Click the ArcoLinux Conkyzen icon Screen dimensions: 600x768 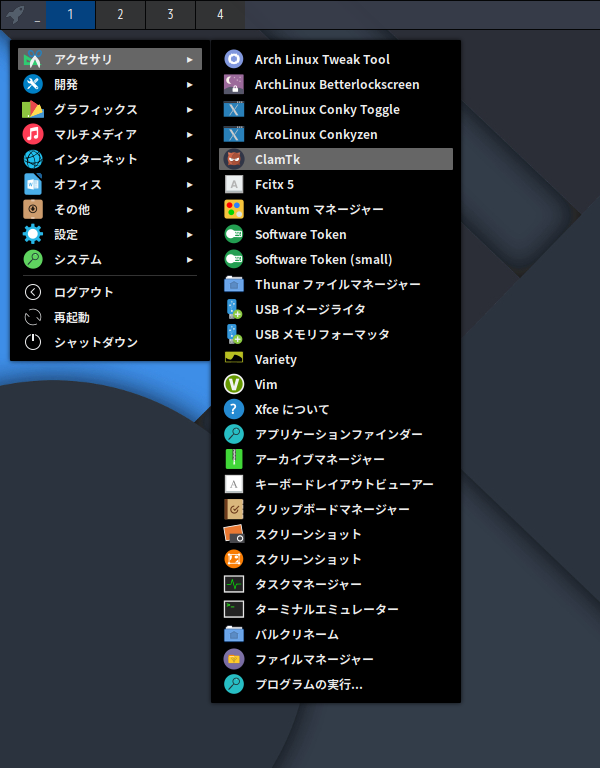(x=234, y=134)
